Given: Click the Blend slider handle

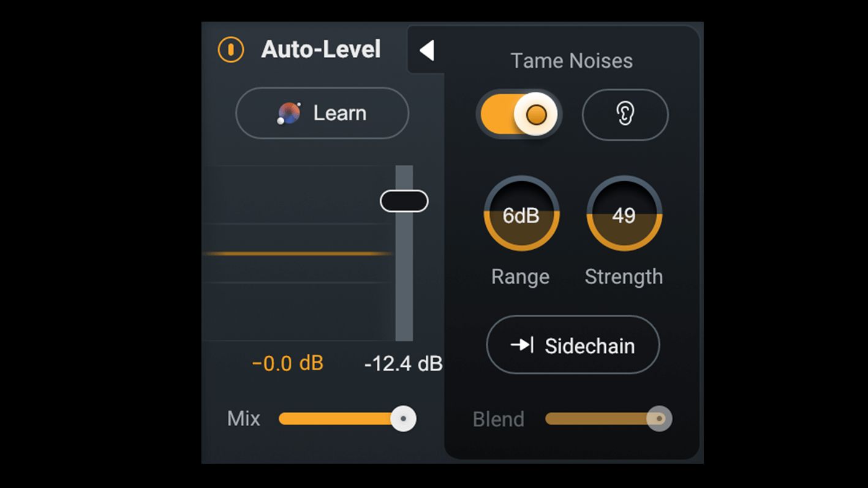Looking at the screenshot, I should (659, 419).
